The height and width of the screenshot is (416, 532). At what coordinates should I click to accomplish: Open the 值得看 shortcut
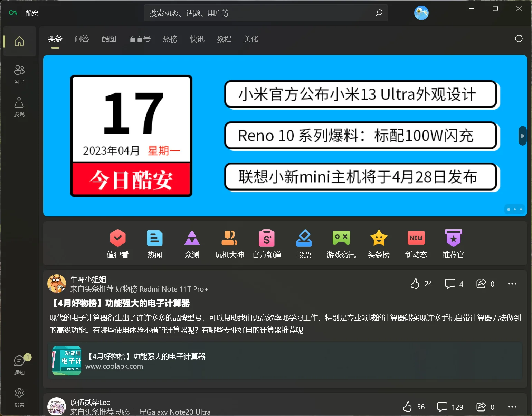(x=117, y=244)
